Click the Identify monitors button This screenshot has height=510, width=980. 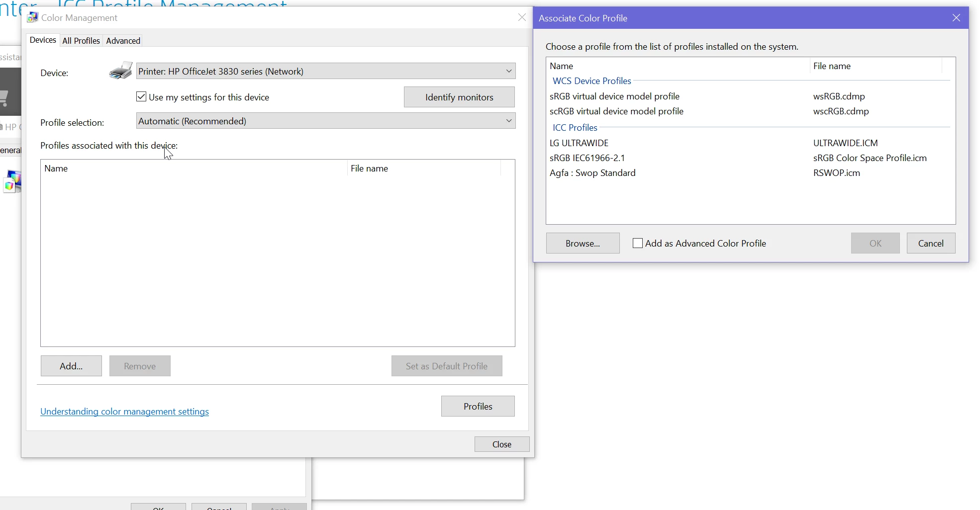tap(459, 97)
